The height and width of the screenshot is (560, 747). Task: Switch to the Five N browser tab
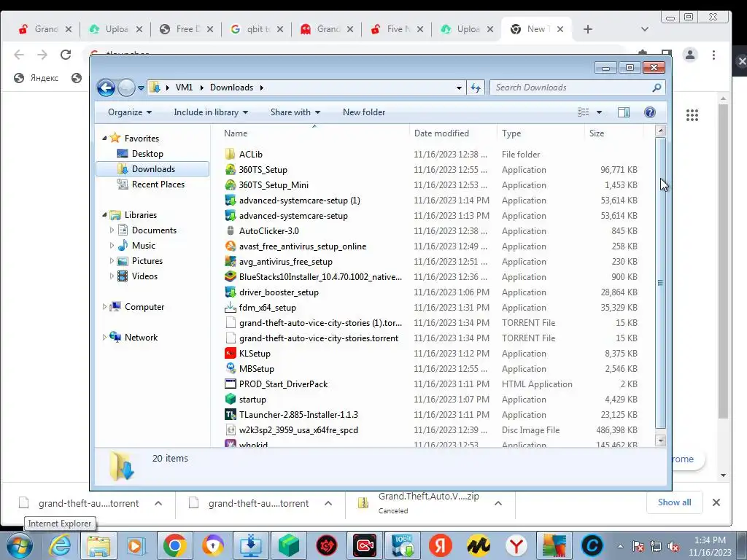tap(397, 29)
